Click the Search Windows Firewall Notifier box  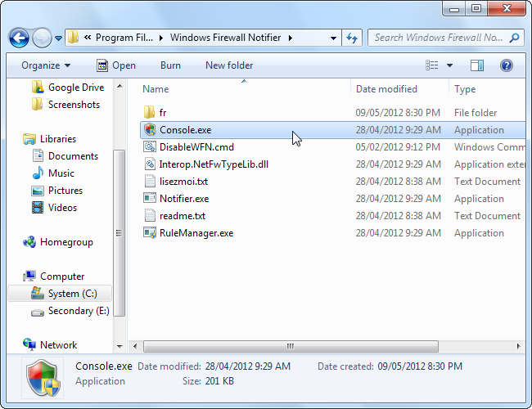438,38
